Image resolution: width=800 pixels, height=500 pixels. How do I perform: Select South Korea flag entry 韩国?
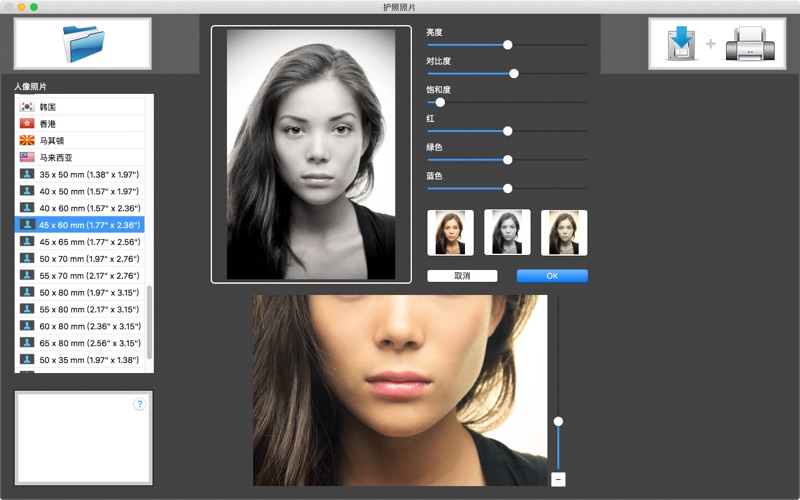(80, 107)
